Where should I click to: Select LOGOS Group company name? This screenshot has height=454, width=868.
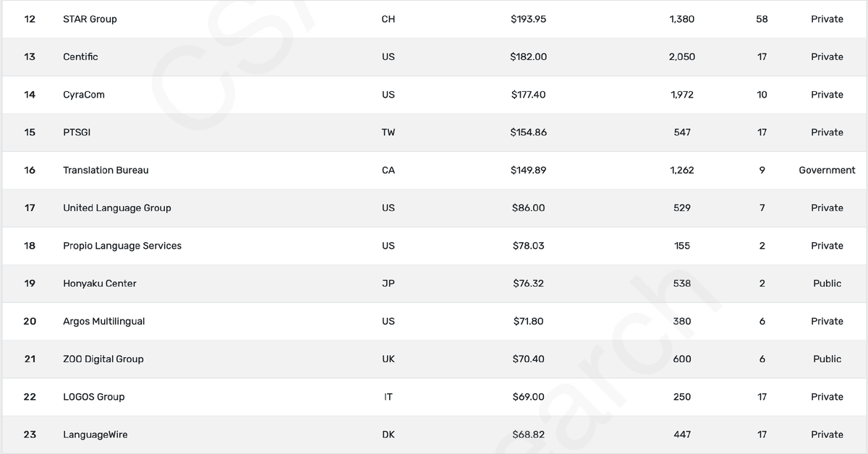(x=94, y=397)
